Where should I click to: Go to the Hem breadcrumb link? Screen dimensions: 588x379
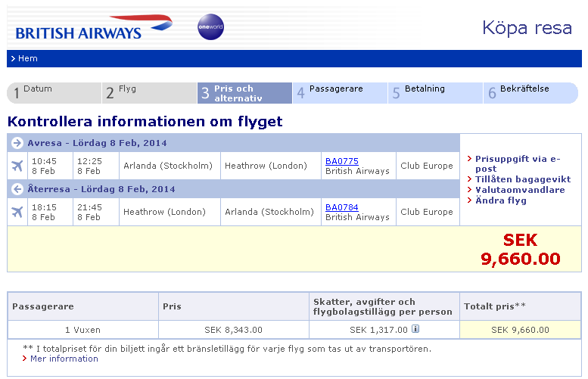[x=27, y=58]
